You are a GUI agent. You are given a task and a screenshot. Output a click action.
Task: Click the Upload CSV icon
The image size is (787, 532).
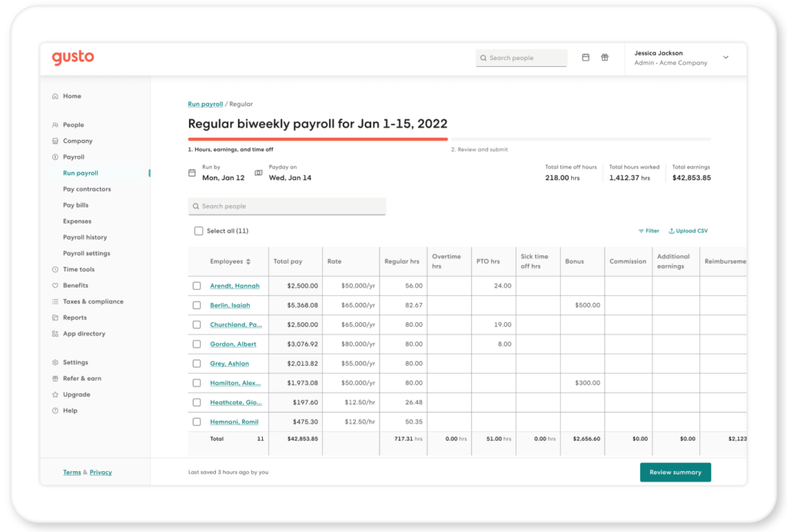(x=671, y=231)
